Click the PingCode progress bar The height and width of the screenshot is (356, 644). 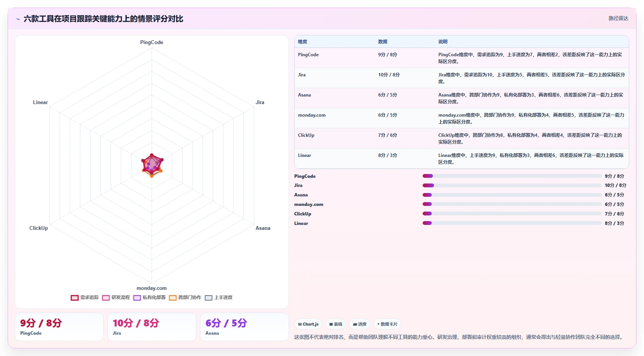tap(512, 176)
